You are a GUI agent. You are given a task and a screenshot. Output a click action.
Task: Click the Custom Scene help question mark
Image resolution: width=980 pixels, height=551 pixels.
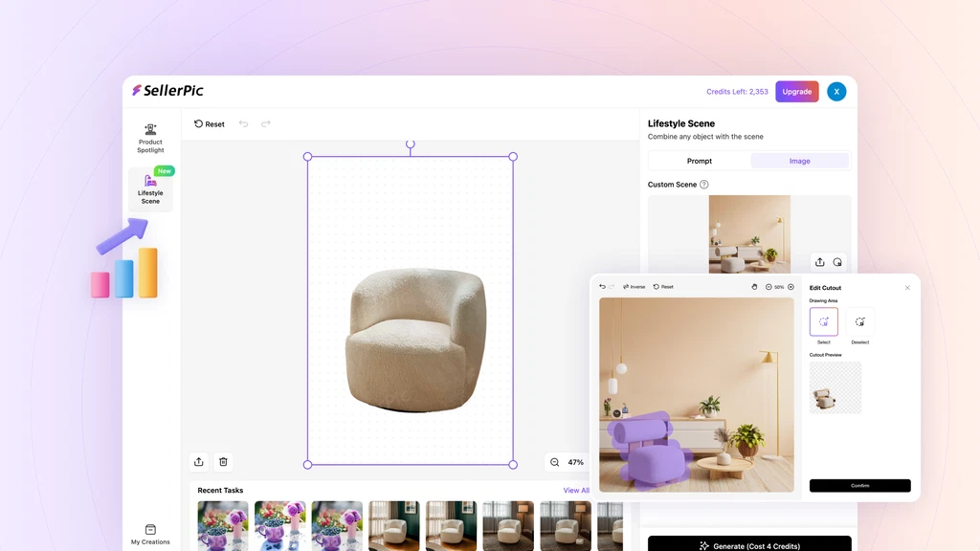point(703,184)
